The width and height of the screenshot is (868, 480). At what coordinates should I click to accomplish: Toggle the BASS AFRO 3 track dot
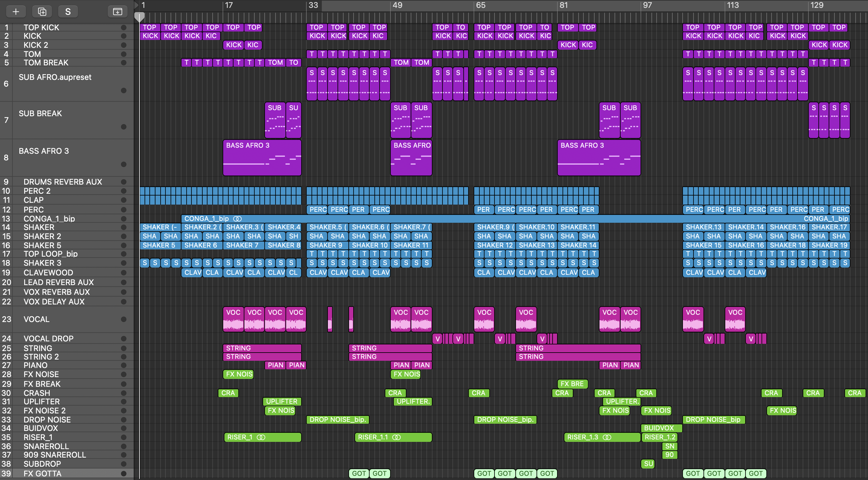coord(124,164)
